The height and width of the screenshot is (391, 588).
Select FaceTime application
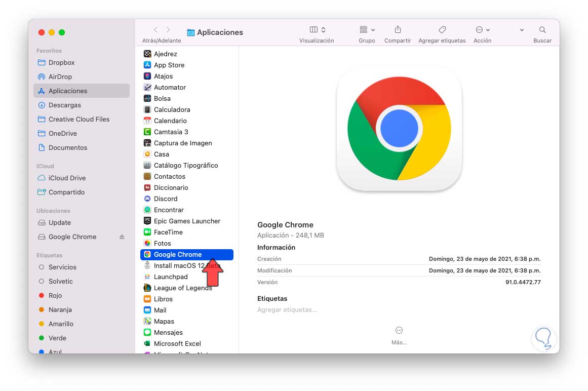(x=187, y=232)
